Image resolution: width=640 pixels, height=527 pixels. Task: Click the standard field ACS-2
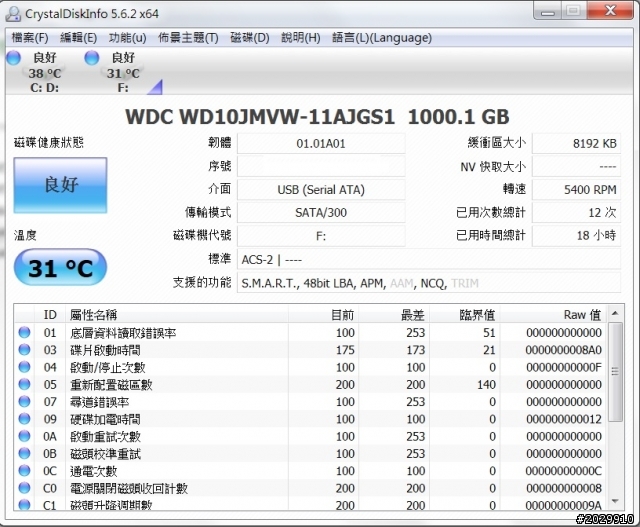429,260
